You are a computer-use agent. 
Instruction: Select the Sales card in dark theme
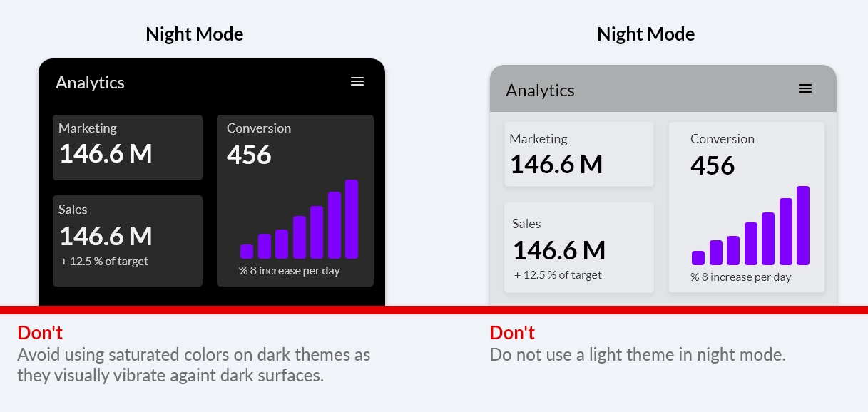pyautogui.click(x=128, y=241)
